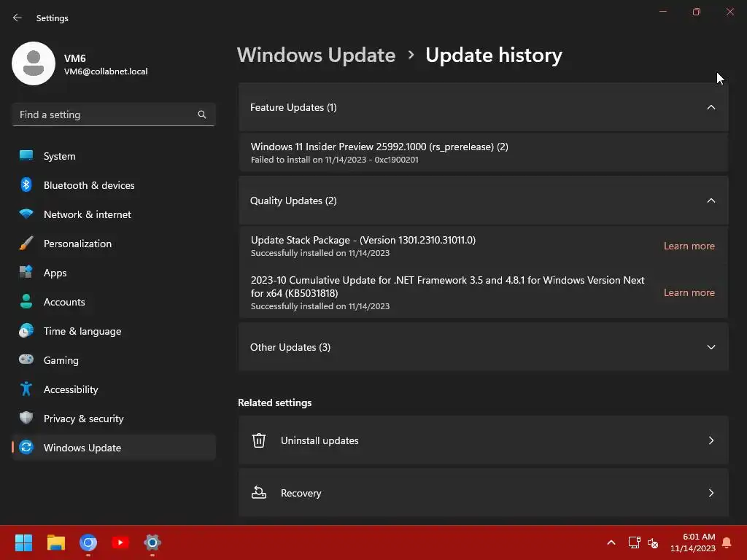Viewport: 747px width, 560px height.
Task: Learn more about KB5031818 update
Action: (689, 292)
